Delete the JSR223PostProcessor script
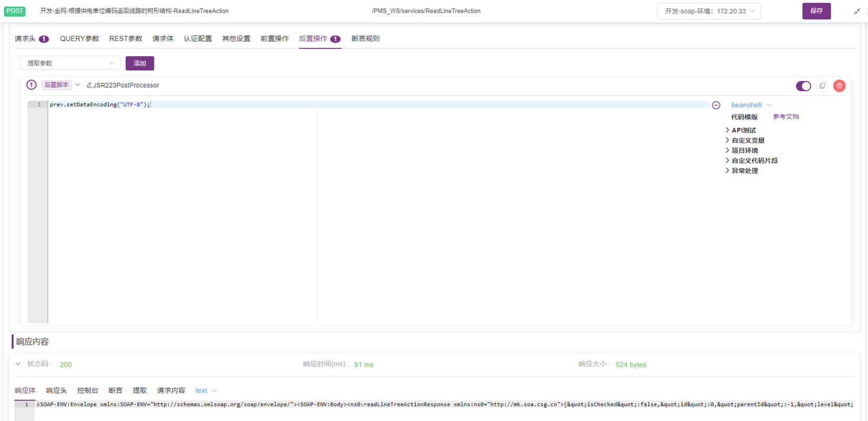 [839, 86]
